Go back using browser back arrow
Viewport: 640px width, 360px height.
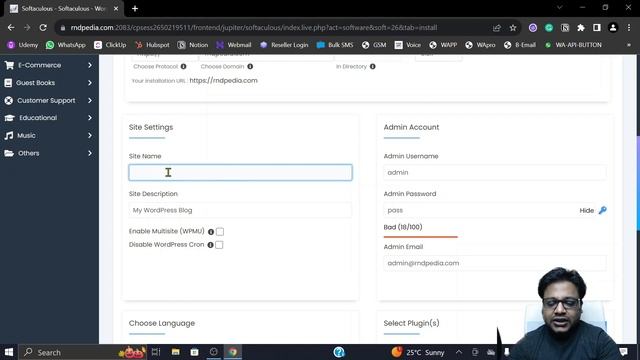click(x=11, y=28)
